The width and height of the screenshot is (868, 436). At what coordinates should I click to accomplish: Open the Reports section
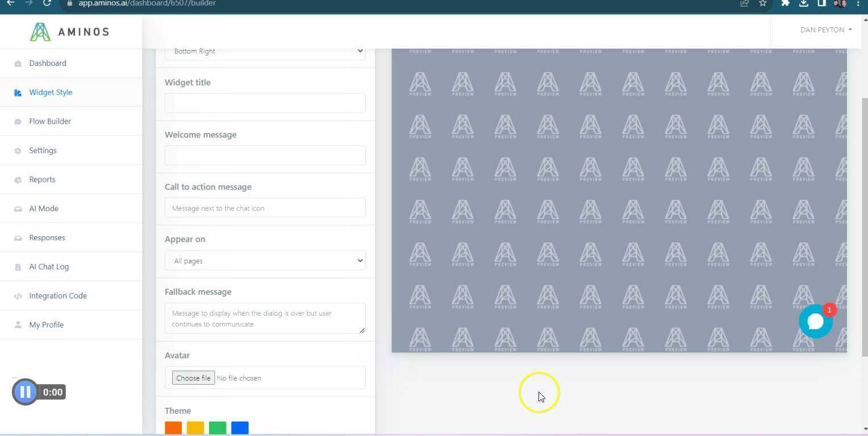coord(42,179)
